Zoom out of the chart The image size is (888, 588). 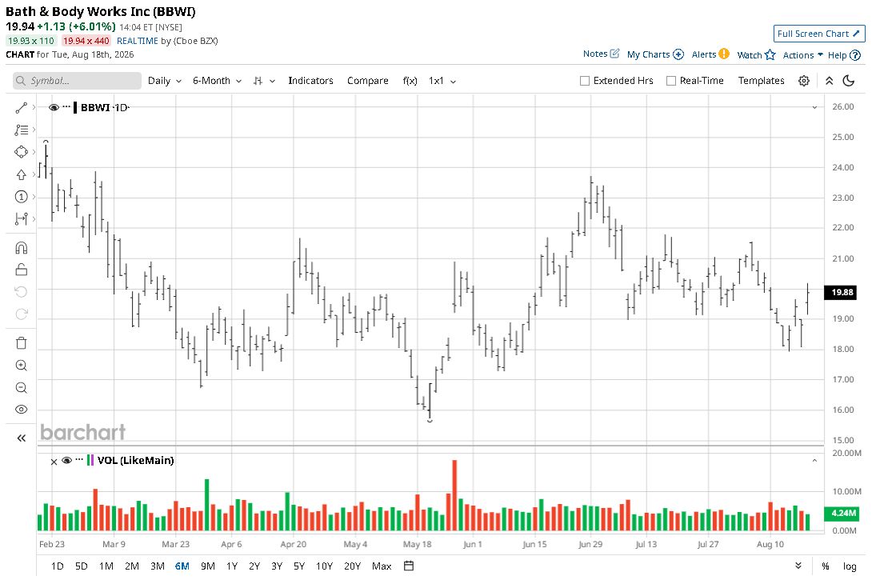click(x=22, y=387)
